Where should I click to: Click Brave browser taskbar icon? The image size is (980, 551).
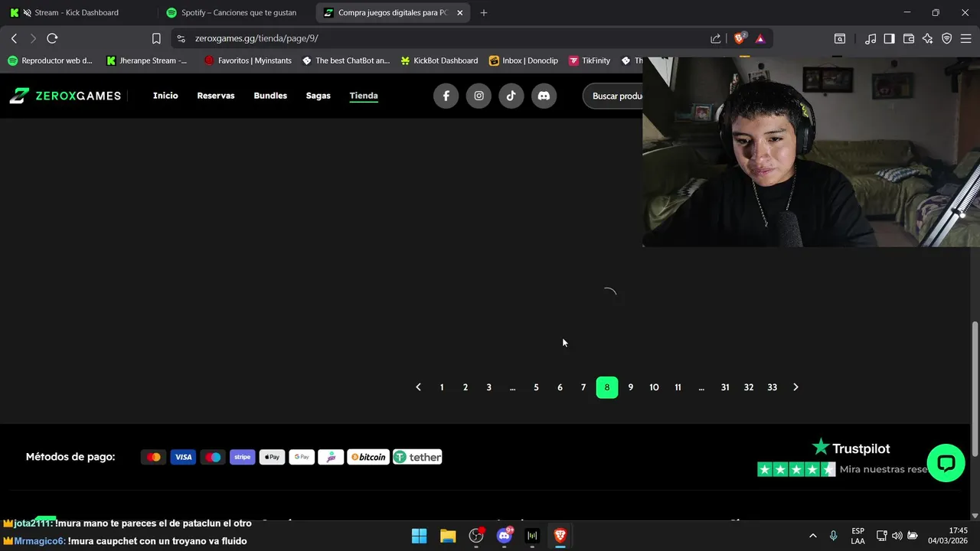point(560,536)
